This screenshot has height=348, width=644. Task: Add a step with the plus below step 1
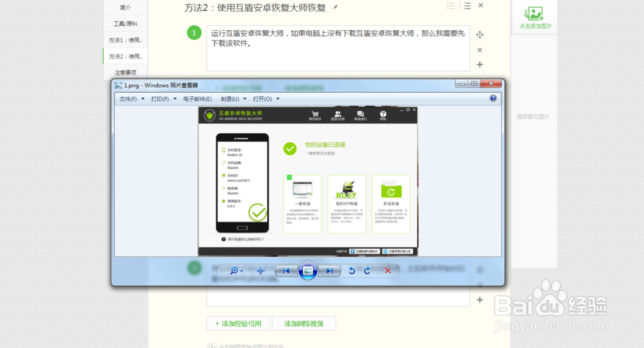[480, 64]
